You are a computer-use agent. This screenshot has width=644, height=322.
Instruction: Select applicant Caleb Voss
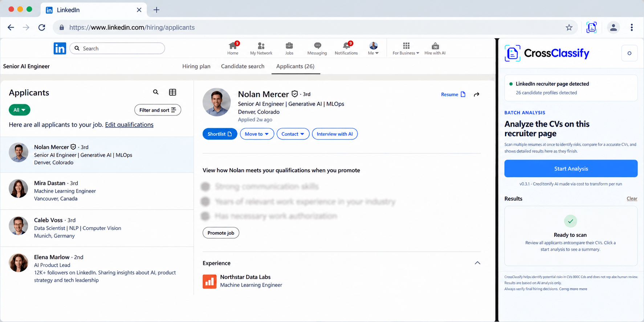point(97,228)
